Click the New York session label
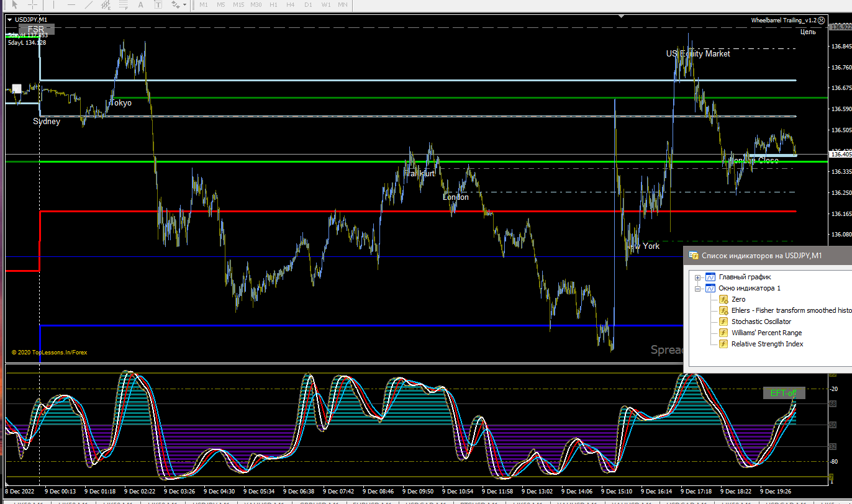Viewport: 852px width, 504px height. 643,246
